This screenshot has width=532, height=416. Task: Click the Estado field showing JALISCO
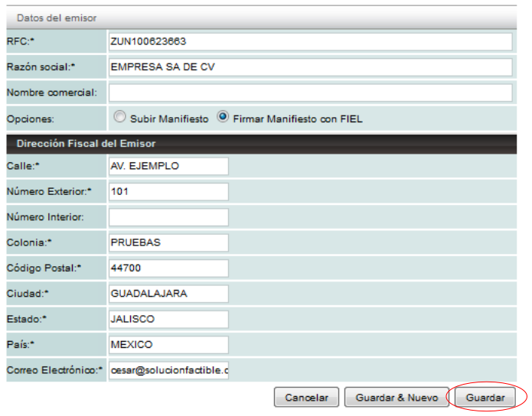[x=168, y=319]
